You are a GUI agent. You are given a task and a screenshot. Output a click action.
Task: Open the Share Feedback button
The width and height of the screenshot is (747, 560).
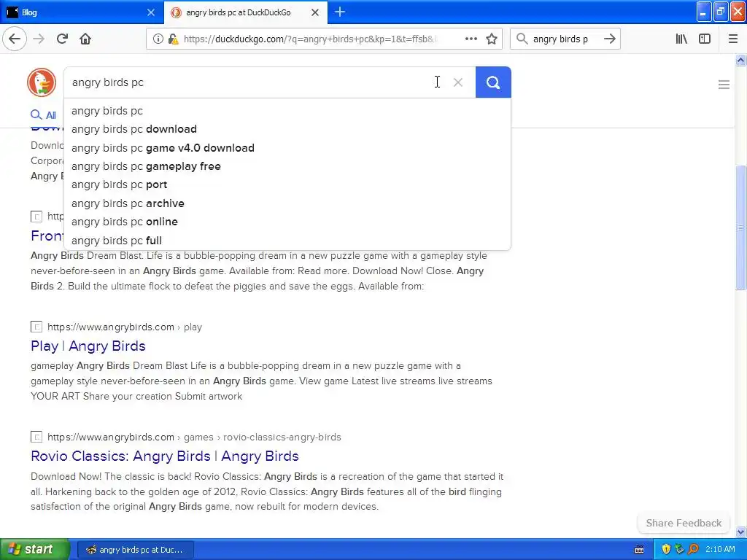(x=684, y=523)
